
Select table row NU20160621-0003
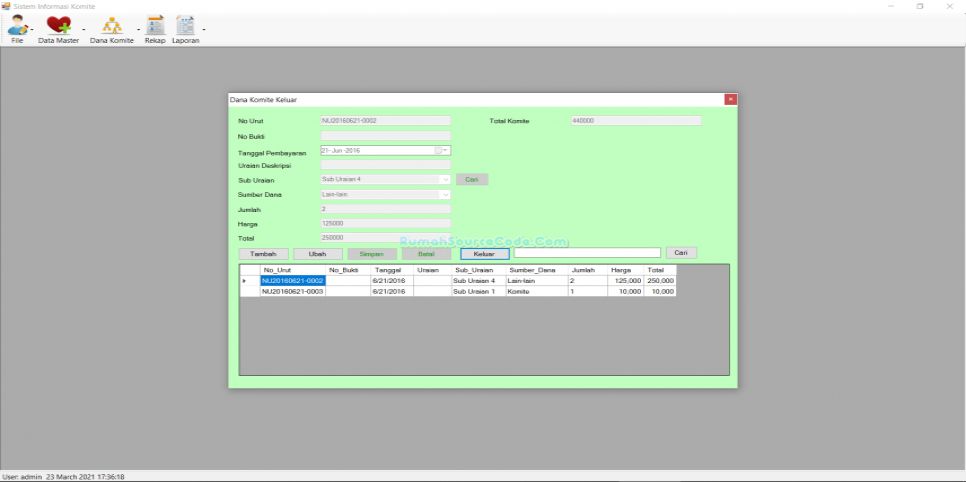[x=292, y=292]
